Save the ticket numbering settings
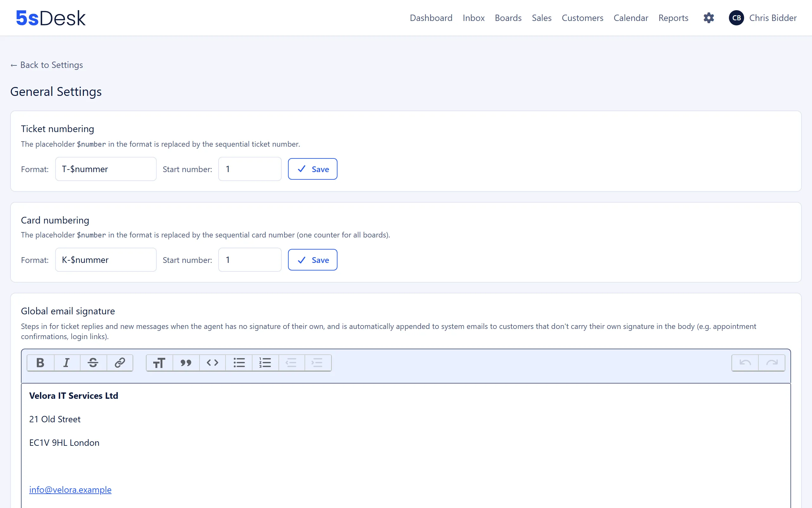 pos(312,169)
